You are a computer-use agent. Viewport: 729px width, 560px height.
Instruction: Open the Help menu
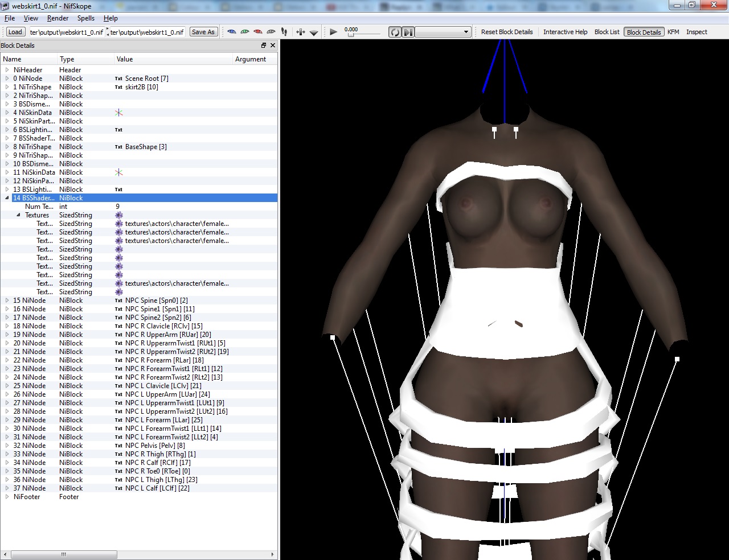[110, 18]
